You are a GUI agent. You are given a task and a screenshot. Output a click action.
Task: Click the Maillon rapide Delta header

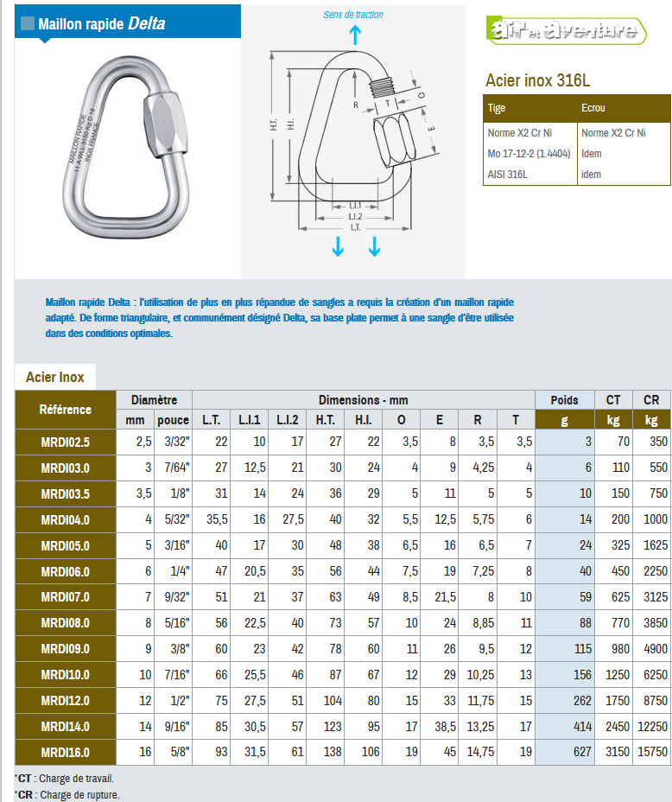pyautogui.click(x=128, y=22)
